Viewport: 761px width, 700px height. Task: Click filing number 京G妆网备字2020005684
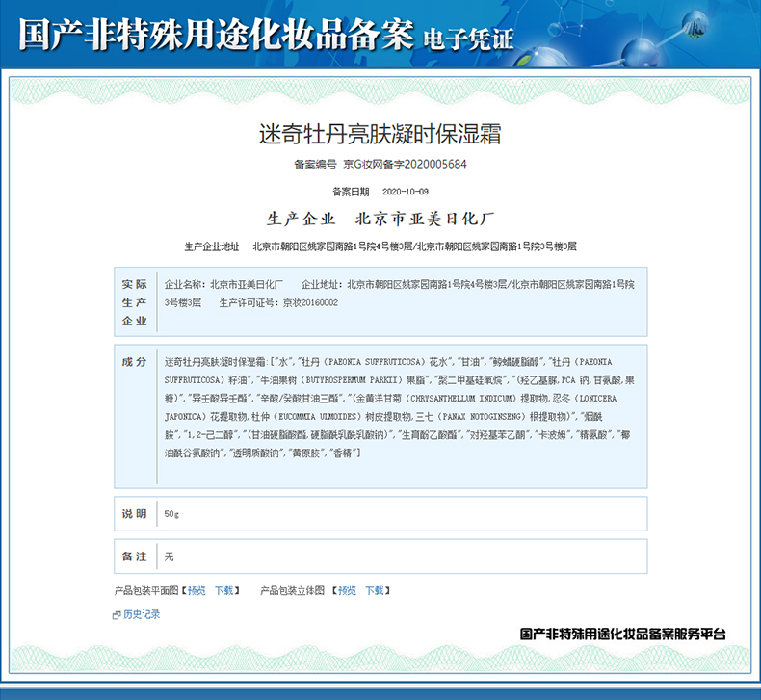coord(406,165)
